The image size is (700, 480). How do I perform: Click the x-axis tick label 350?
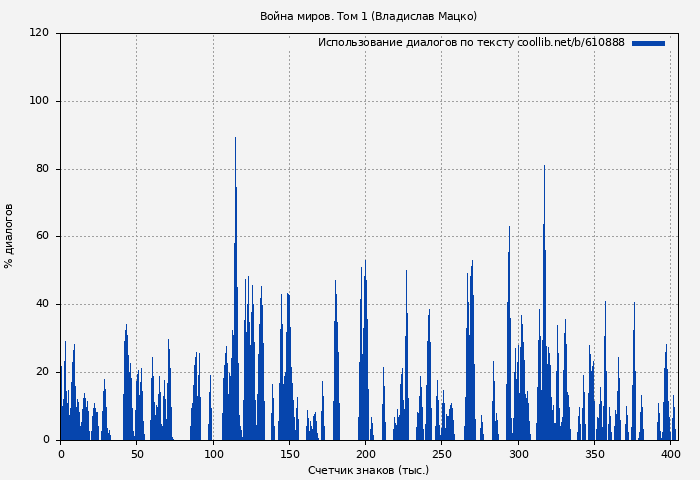coord(595,454)
